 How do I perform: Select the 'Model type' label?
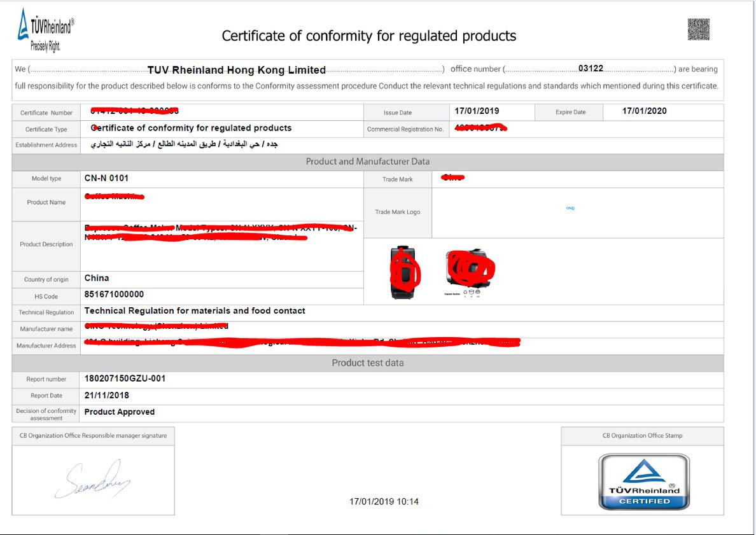[x=46, y=178]
